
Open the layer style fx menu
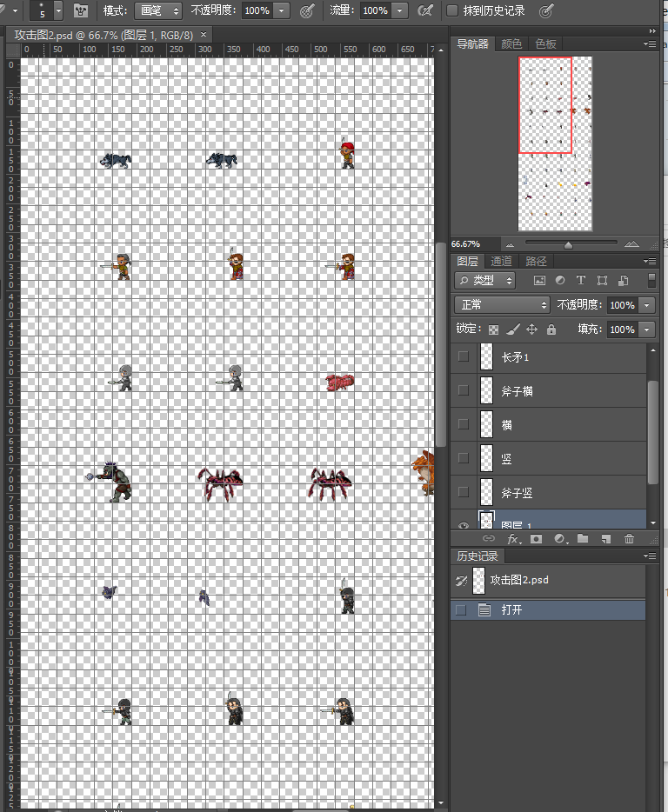coord(513,539)
